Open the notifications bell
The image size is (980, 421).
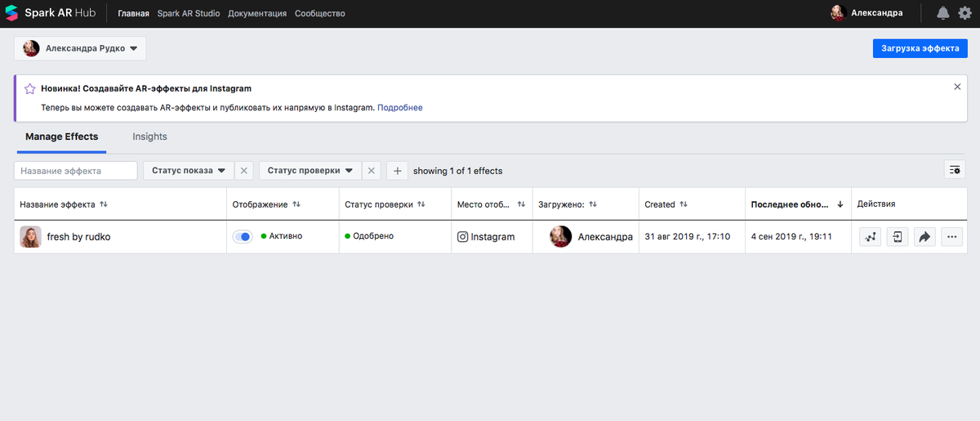[x=943, y=13]
